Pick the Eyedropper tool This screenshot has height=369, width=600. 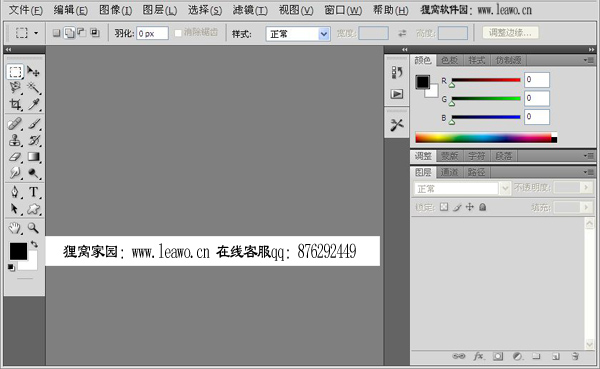tap(34, 104)
